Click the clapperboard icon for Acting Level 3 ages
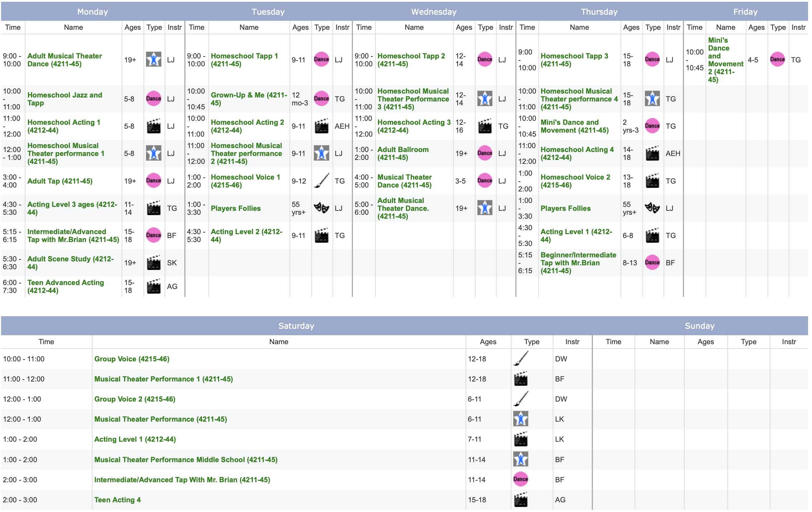Screen dimensions: 812x512 (154, 208)
